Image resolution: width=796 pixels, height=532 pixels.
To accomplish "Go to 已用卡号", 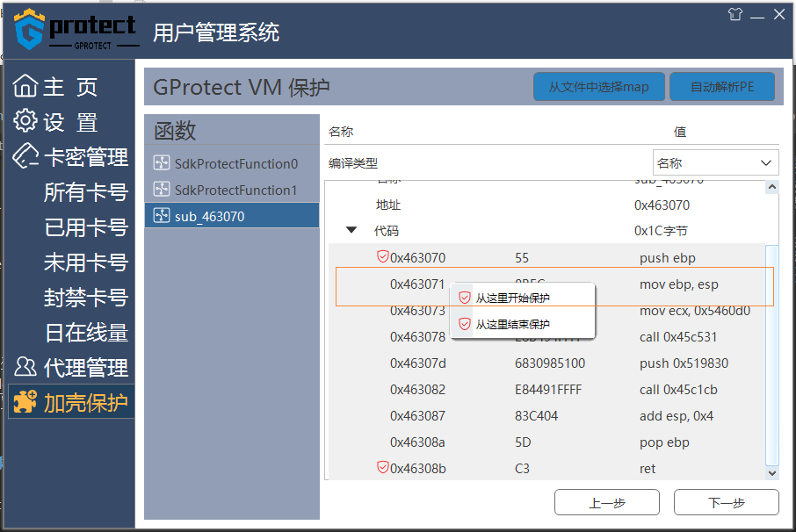I will (x=86, y=227).
